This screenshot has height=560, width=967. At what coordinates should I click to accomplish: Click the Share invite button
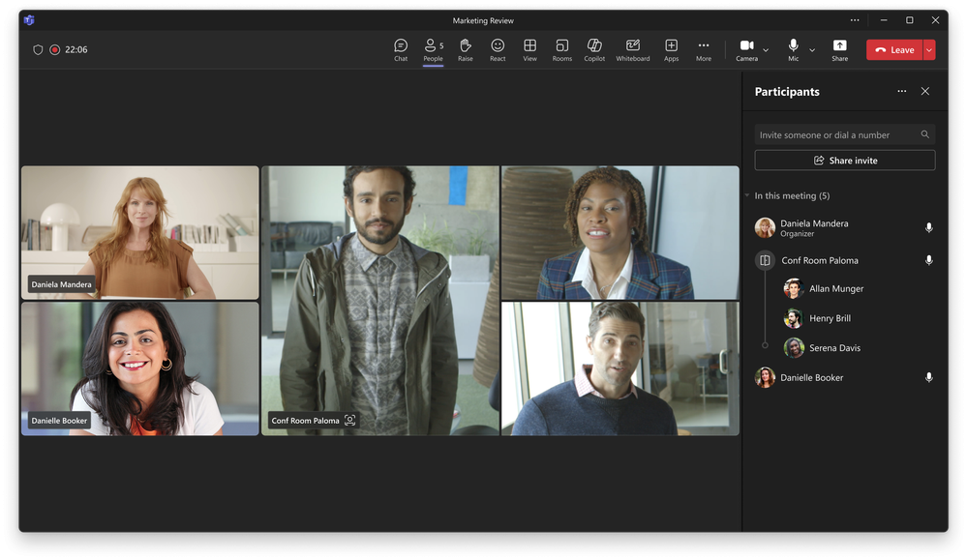coord(844,161)
